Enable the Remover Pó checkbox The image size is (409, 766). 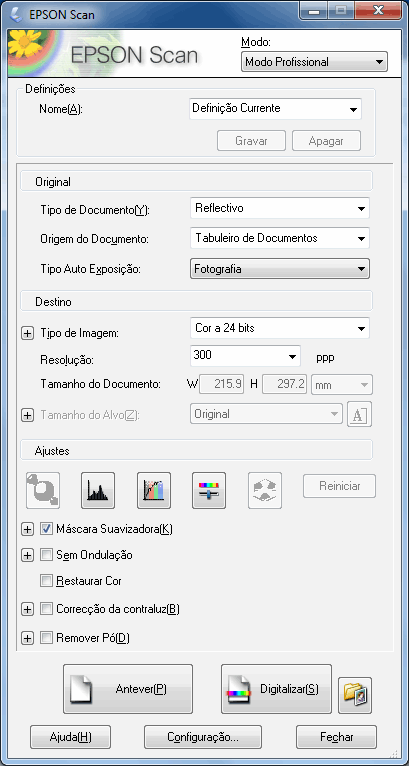[46, 638]
